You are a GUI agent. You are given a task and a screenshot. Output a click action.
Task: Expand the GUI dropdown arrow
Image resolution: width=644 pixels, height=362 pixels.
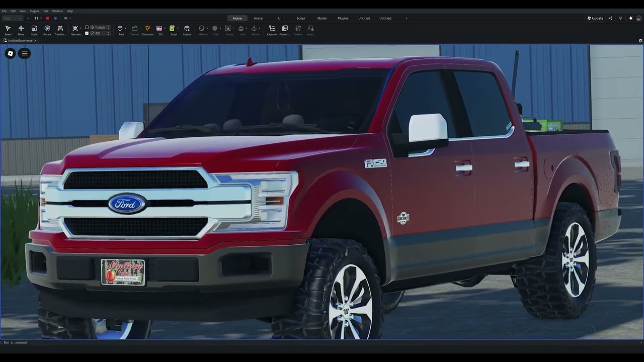coord(165,29)
